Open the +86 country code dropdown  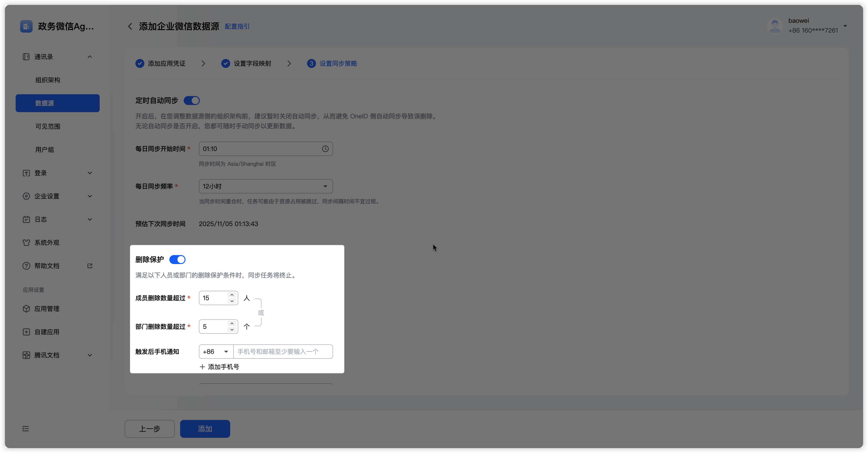[216, 352]
